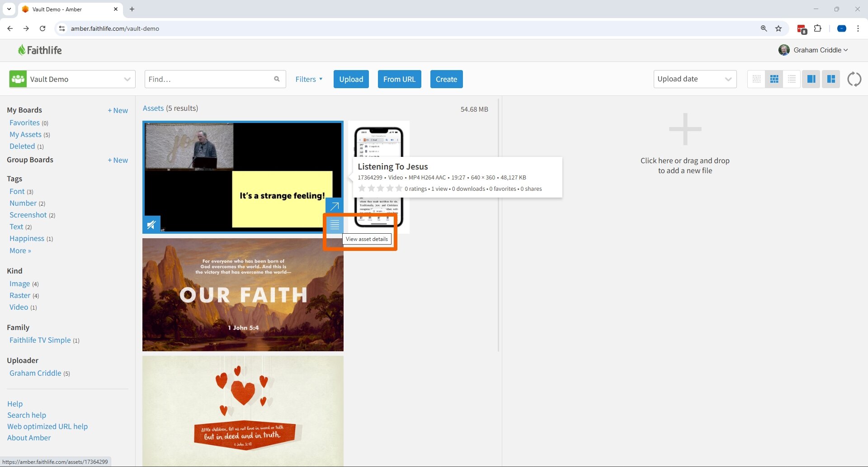Open Web optimized URL help
This screenshot has width=868, height=467.
tap(47, 426)
